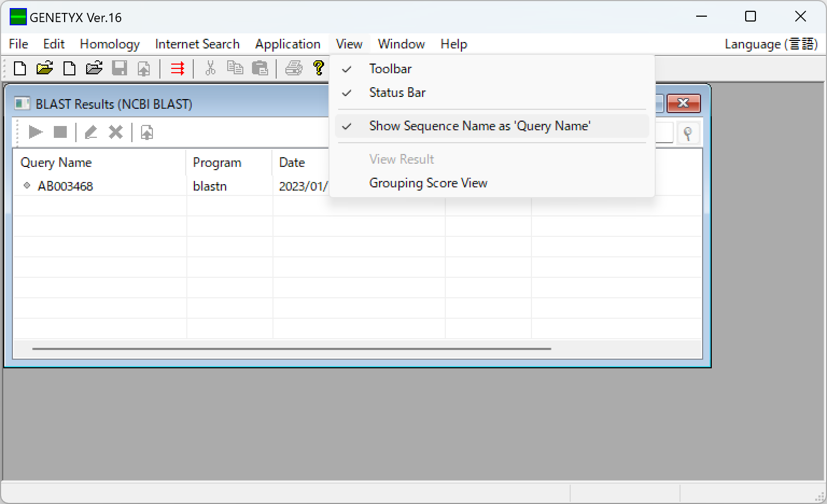Sort by Program column header

point(229,163)
